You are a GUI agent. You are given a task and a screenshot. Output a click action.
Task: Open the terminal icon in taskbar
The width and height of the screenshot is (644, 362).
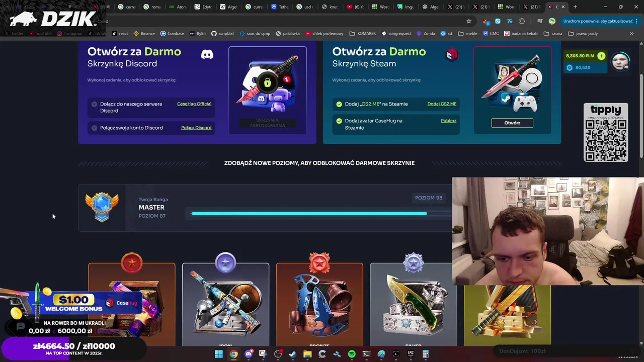366,354
